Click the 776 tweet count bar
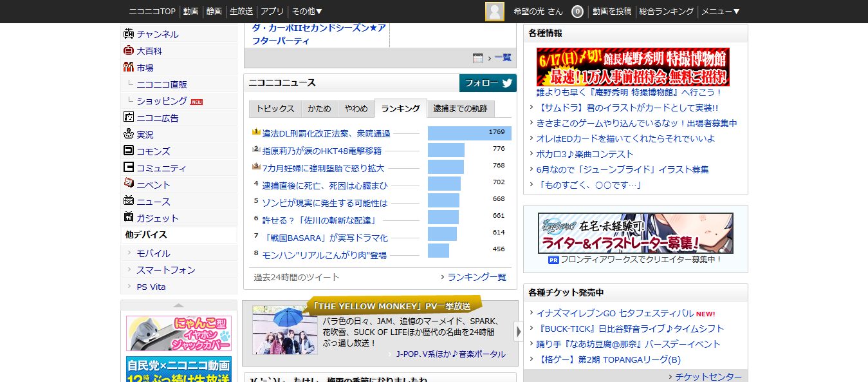Viewport: 868px width, 382px height. point(446,150)
